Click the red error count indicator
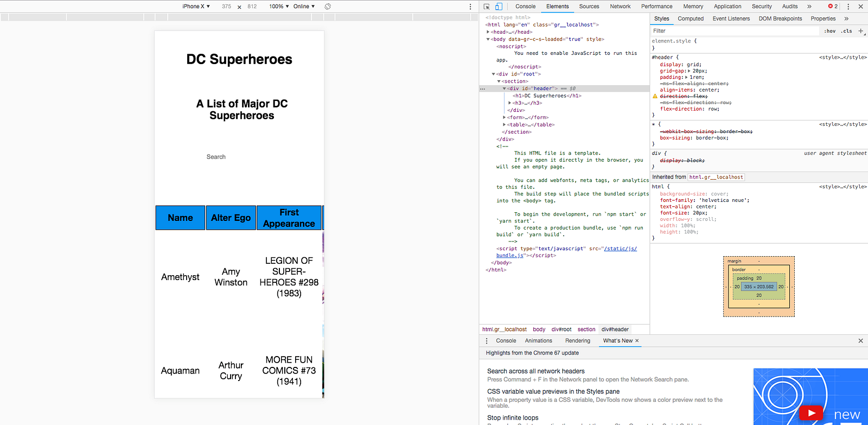 (x=833, y=7)
